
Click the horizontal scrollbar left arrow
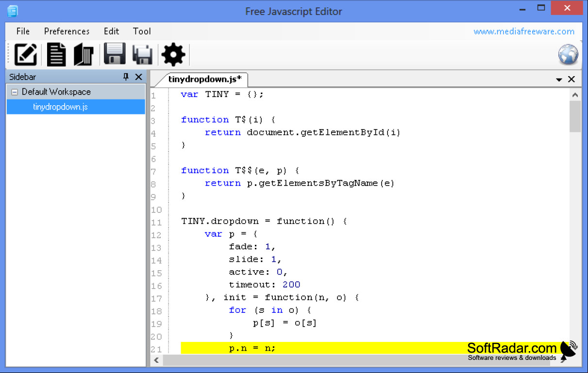(x=156, y=360)
